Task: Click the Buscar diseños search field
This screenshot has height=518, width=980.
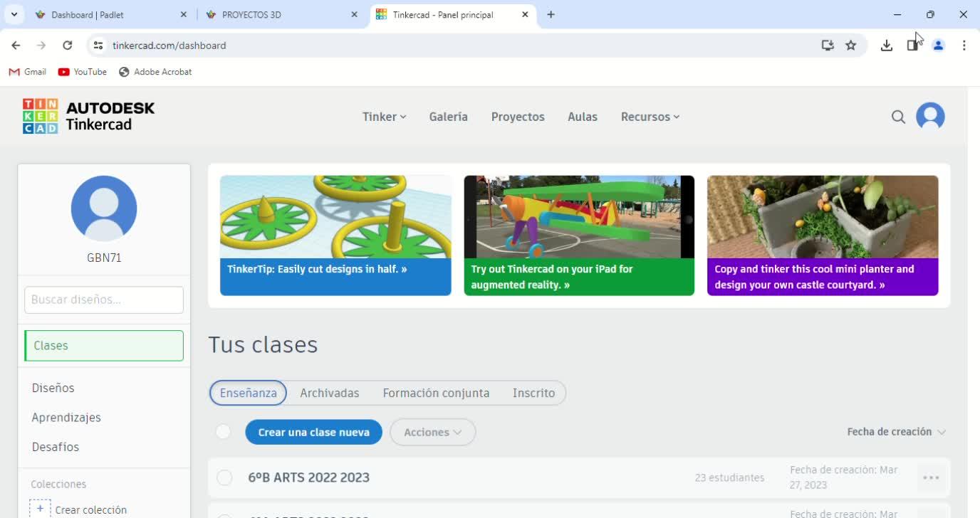Action: (x=104, y=300)
